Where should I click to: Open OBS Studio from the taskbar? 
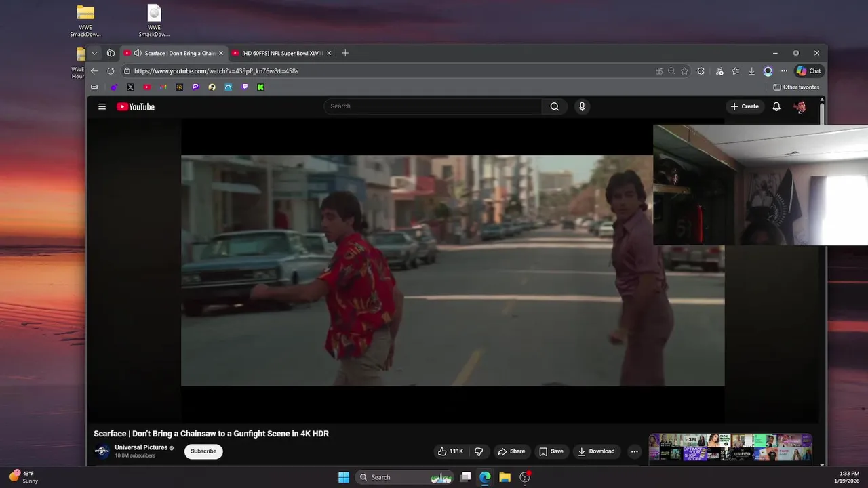pyautogui.click(x=525, y=477)
